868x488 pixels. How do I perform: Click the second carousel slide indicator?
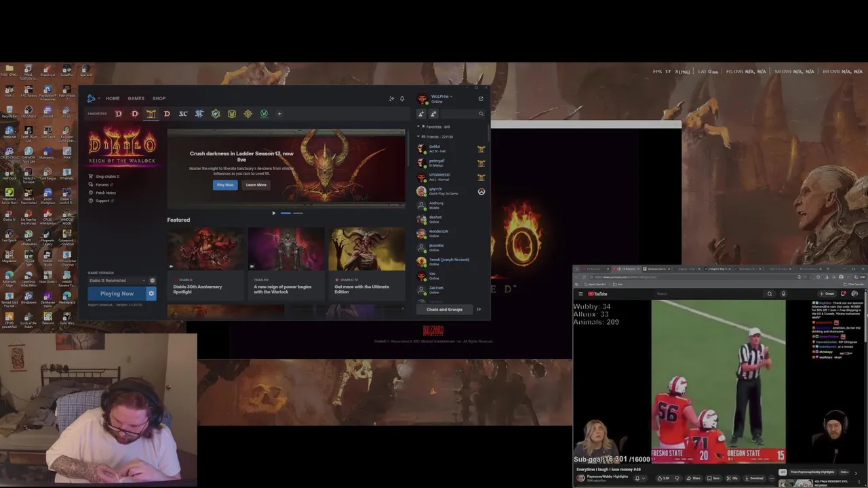tap(298, 213)
